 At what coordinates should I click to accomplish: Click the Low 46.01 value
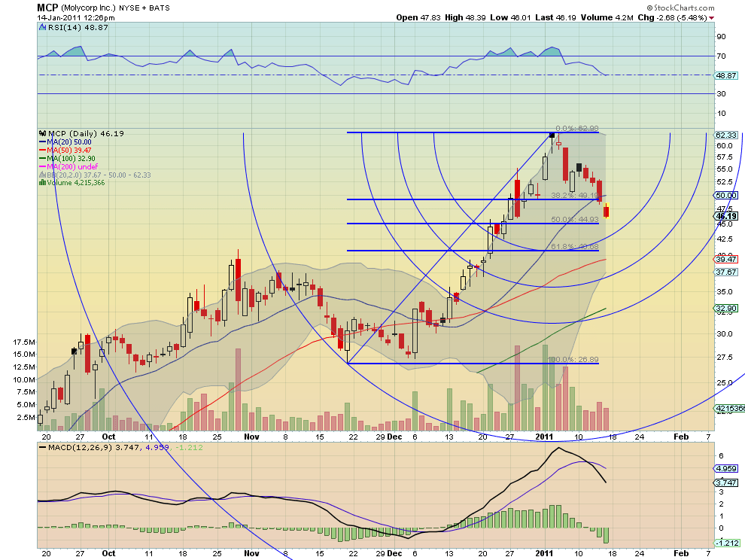[509, 17]
